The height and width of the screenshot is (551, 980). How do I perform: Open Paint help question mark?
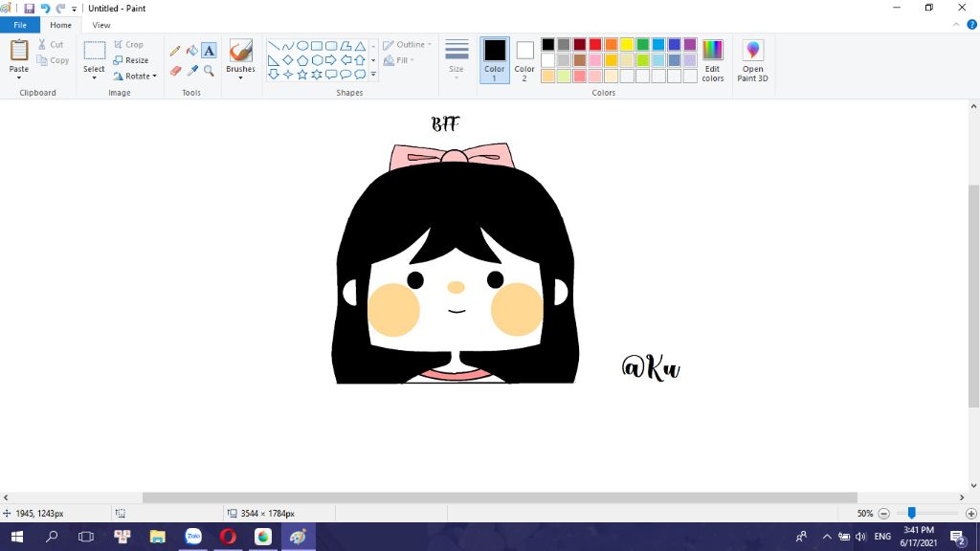point(972,25)
